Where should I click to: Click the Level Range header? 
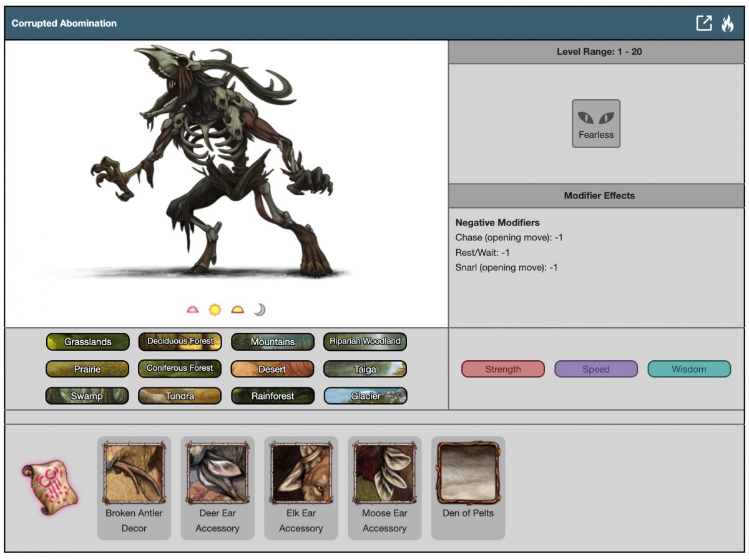pos(599,52)
